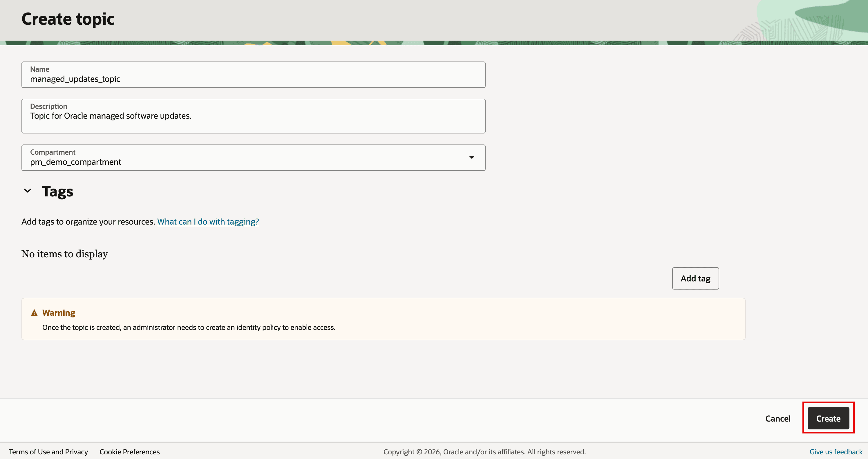
Task: Click the Oracle copyright footer text
Action: 484,452
